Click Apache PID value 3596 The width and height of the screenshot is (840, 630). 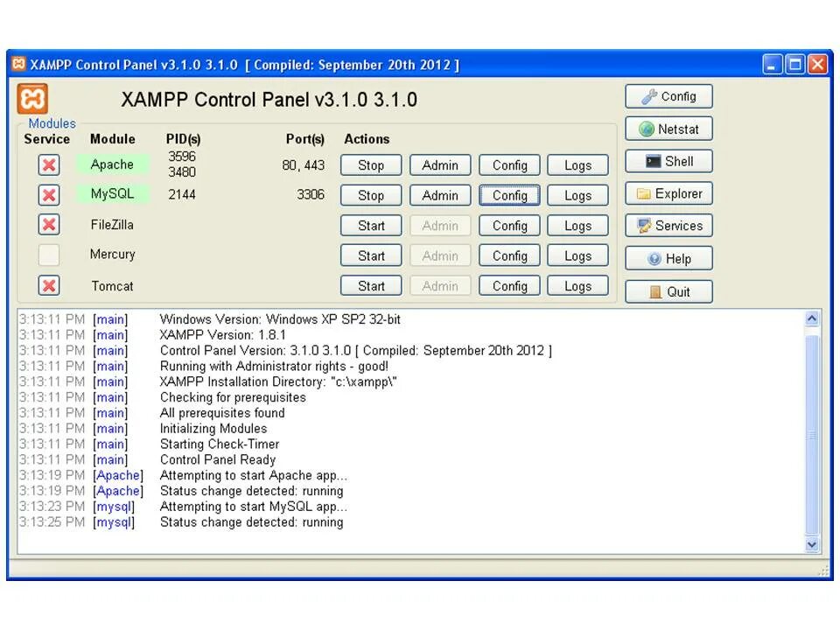point(182,157)
